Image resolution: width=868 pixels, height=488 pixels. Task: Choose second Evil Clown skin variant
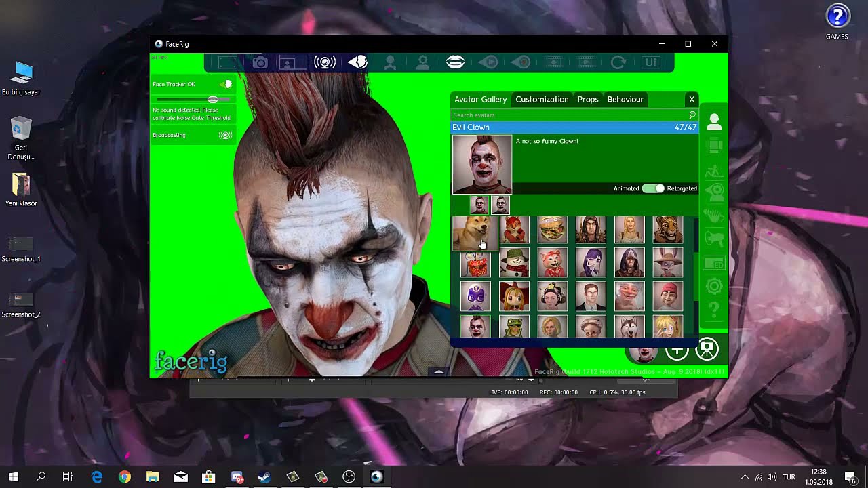coord(500,205)
